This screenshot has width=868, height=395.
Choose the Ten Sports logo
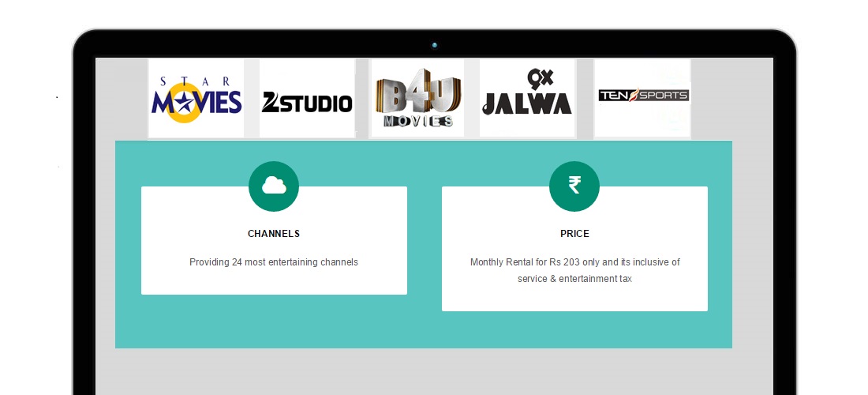point(643,96)
